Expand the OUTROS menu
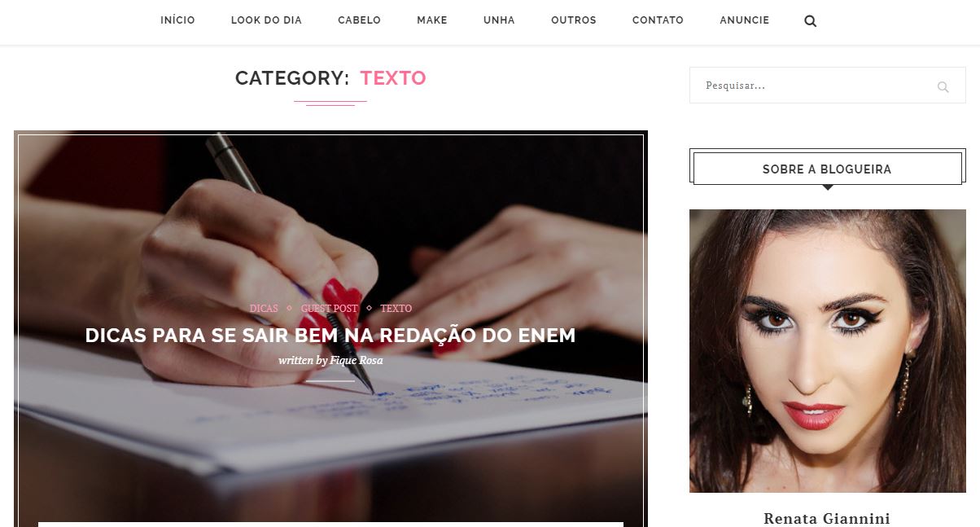Image resolution: width=980 pixels, height=527 pixels. pyautogui.click(x=573, y=20)
